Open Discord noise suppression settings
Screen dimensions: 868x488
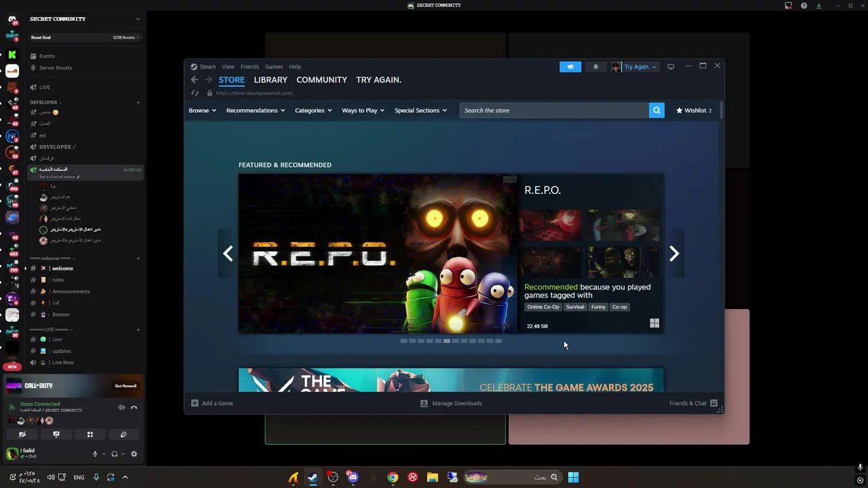pos(121,407)
